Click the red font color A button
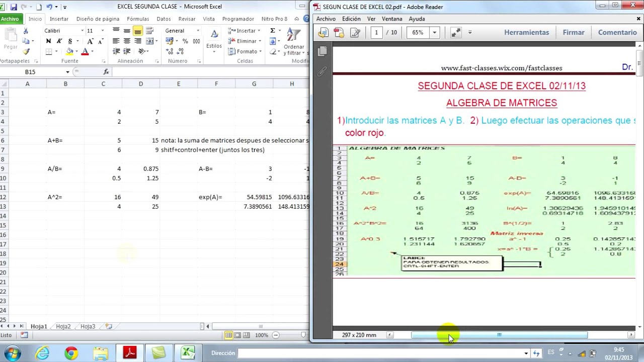 pyautogui.click(x=85, y=51)
